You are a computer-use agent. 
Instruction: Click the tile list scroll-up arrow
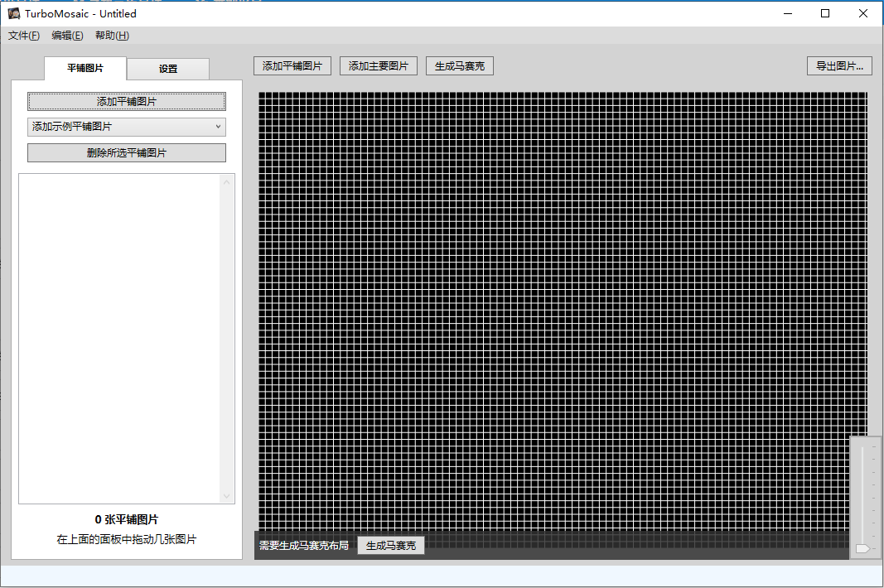point(227,182)
